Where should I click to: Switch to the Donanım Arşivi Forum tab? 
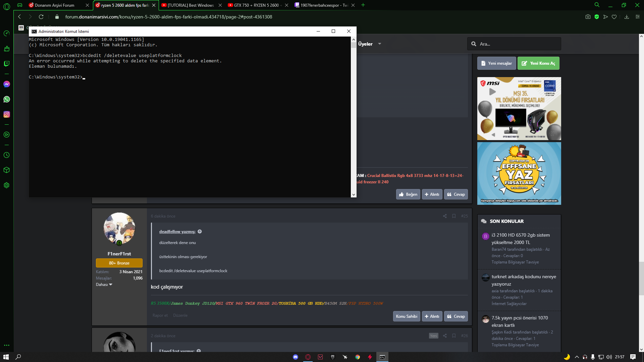pos(54,5)
